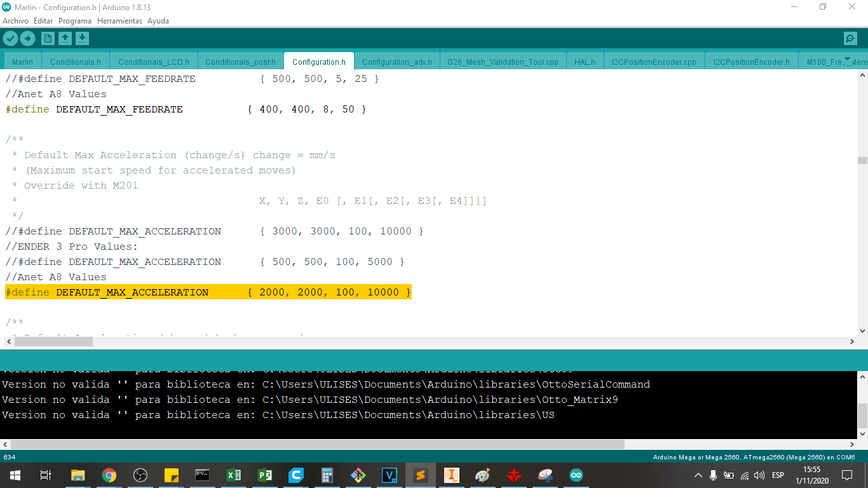This screenshot has height=488, width=868.
Task: Open the Serial Monitor magnifier icon
Action: tap(850, 39)
